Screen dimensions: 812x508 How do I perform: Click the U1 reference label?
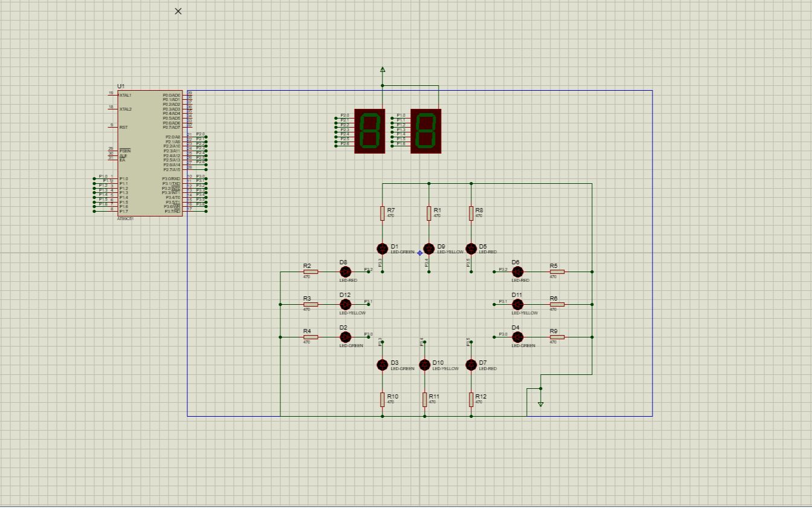point(121,86)
